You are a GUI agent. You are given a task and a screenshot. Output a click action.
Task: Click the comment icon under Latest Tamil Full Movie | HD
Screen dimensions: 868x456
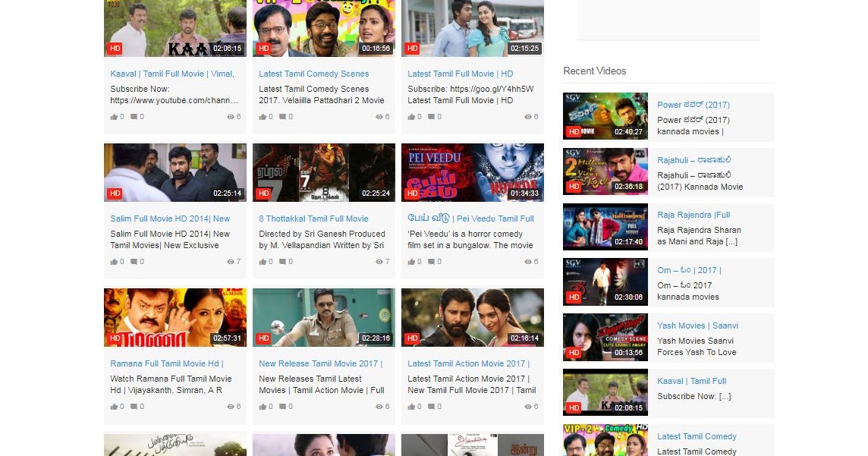click(x=431, y=117)
